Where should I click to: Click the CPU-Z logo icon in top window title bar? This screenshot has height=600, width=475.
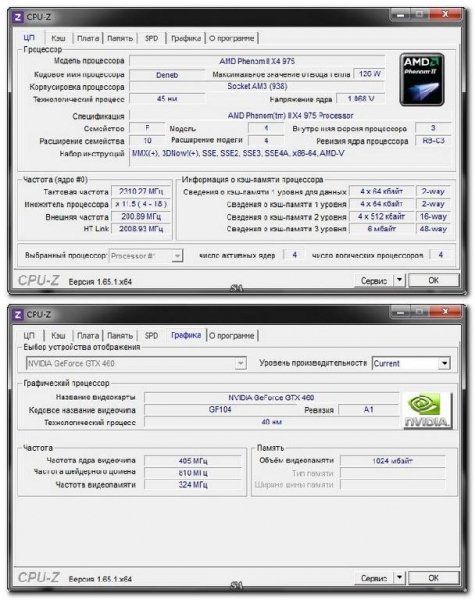[x=18, y=17]
